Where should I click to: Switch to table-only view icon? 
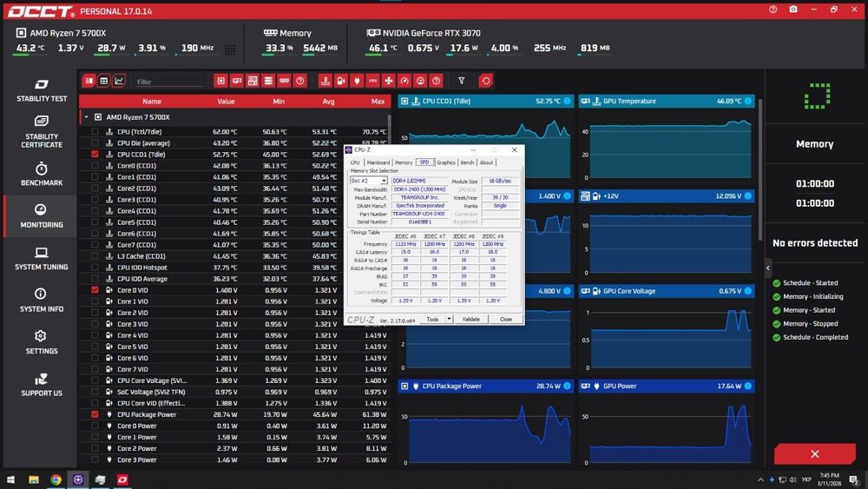coord(103,81)
